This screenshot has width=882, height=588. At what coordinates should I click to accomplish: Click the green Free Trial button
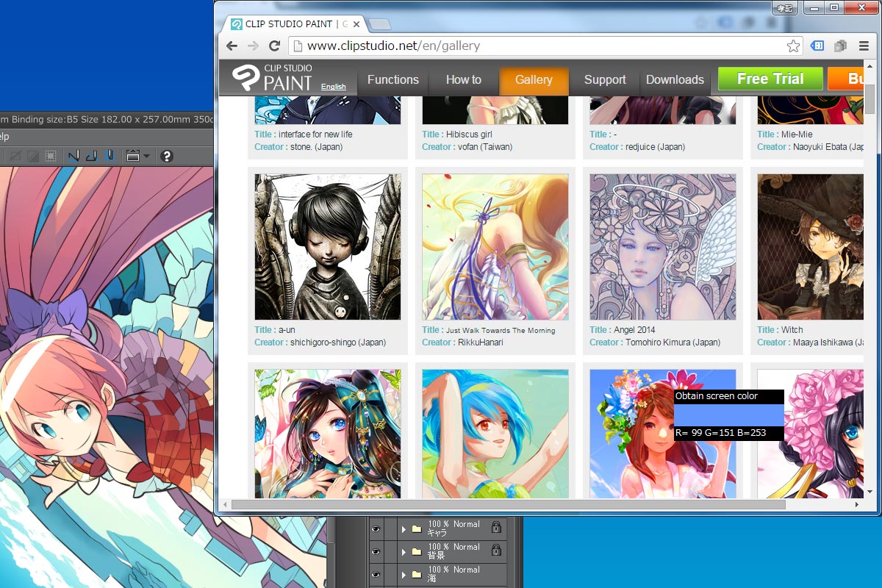click(x=770, y=79)
